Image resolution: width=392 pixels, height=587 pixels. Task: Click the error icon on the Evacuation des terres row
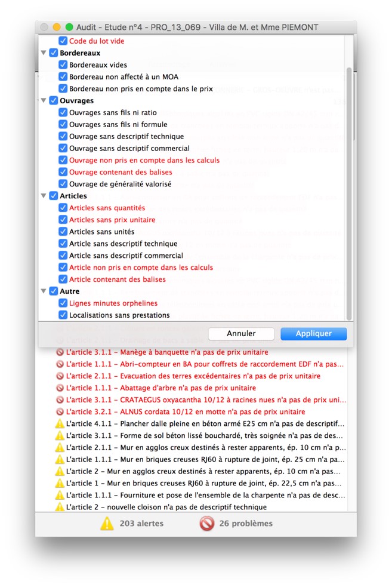pos(60,376)
